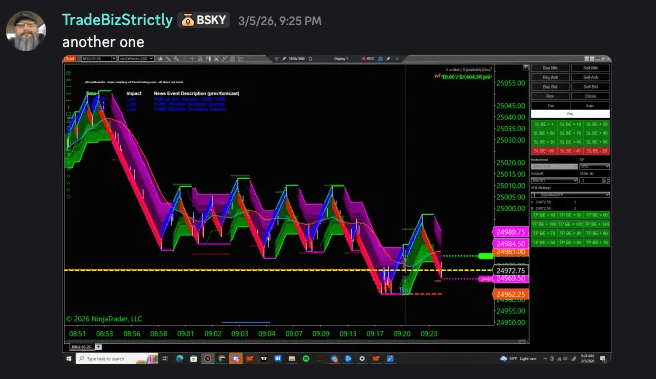Screen dimensions: 656x379
Task: Click the red SL BE - 20 button
Action: click(x=597, y=151)
